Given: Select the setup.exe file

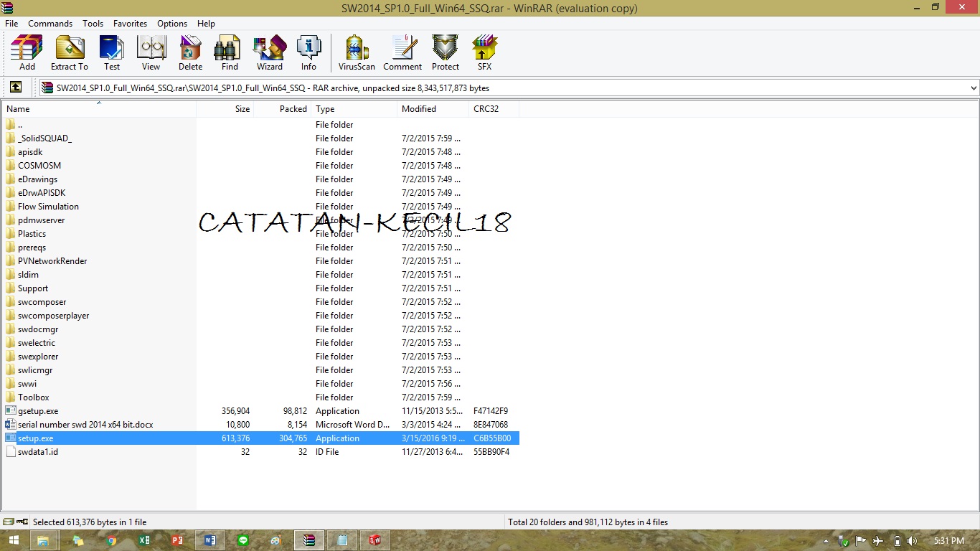Looking at the screenshot, I should tap(261, 438).
